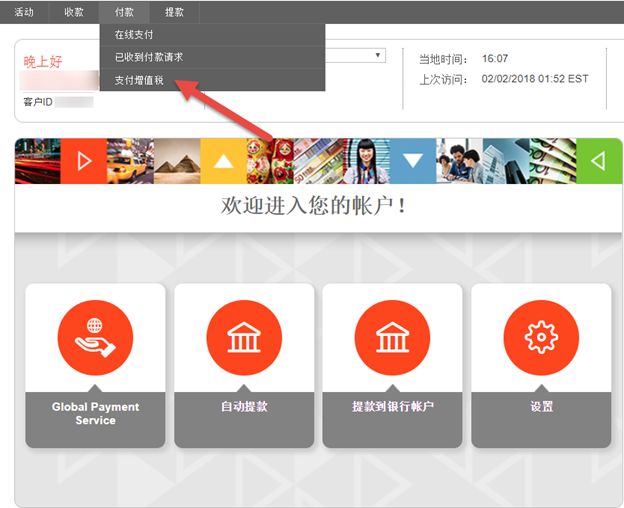Click the local time value 16:07
The image size is (624, 508).
(495, 59)
